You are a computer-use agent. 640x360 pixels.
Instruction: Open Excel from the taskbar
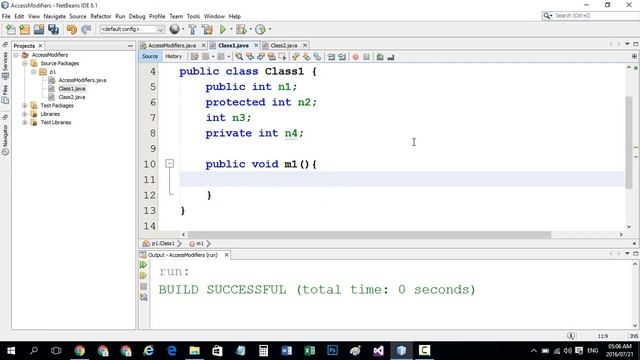(x=309, y=351)
